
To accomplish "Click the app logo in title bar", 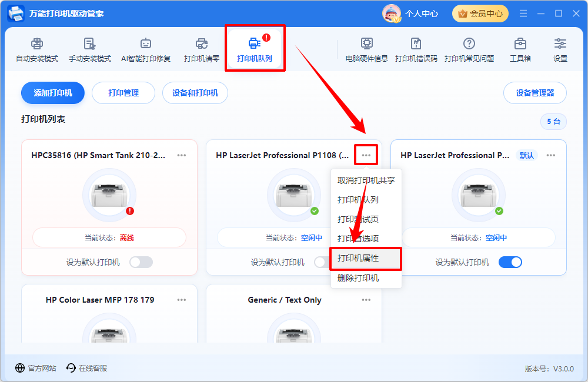I will click(x=16, y=14).
